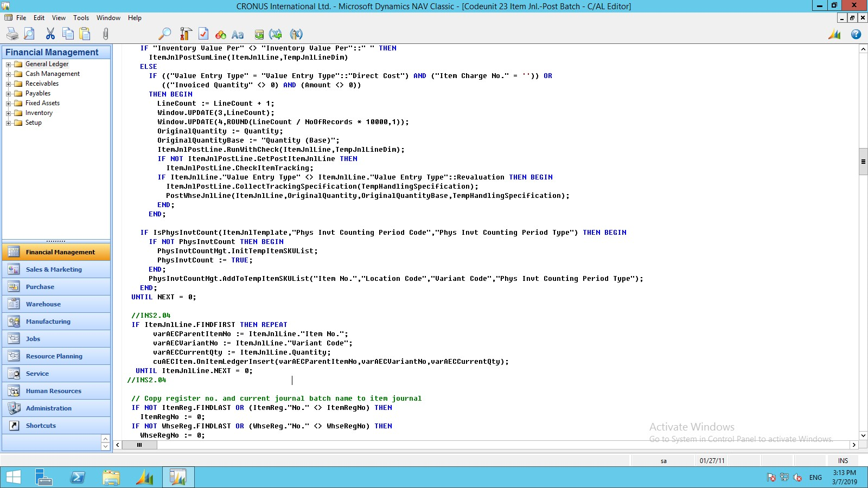This screenshot has height=488, width=868.
Task: Expand the General Ledger tree node
Action: tap(8, 64)
